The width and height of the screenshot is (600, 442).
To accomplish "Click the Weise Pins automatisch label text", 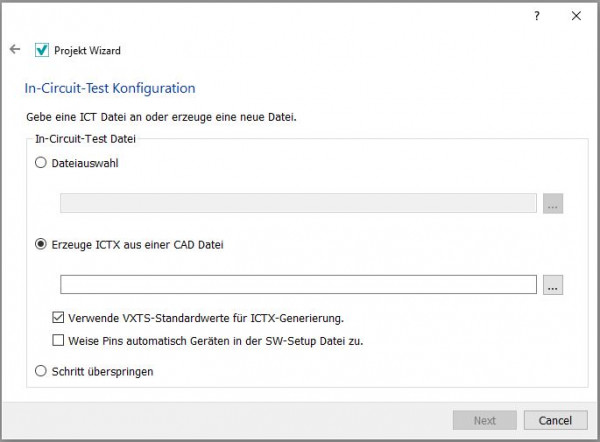I will [x=215, y=340].
